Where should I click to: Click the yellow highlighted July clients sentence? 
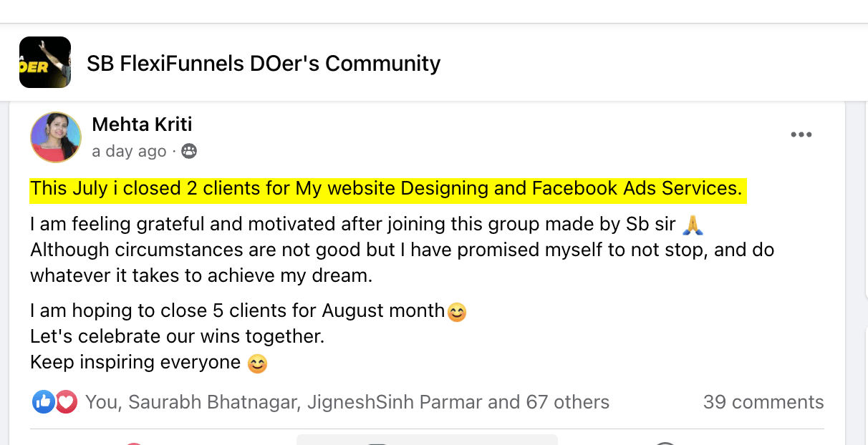coord(385,189)
